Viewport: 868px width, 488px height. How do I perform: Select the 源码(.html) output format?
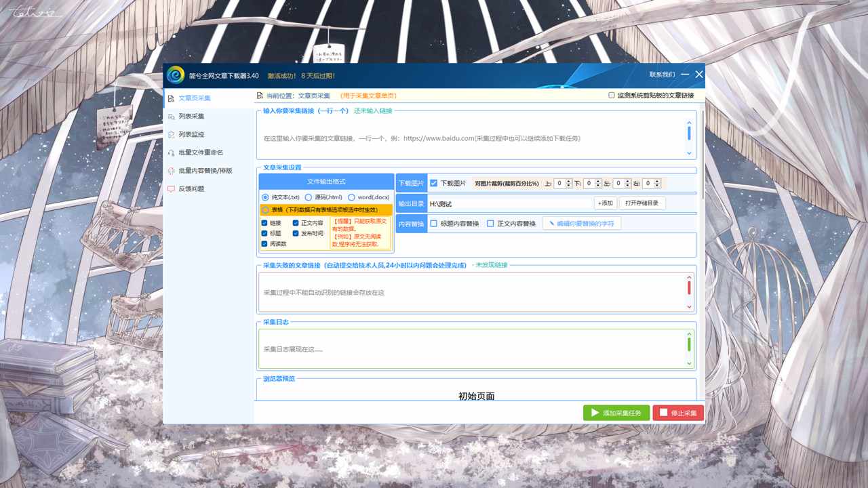tap(309, 197)
